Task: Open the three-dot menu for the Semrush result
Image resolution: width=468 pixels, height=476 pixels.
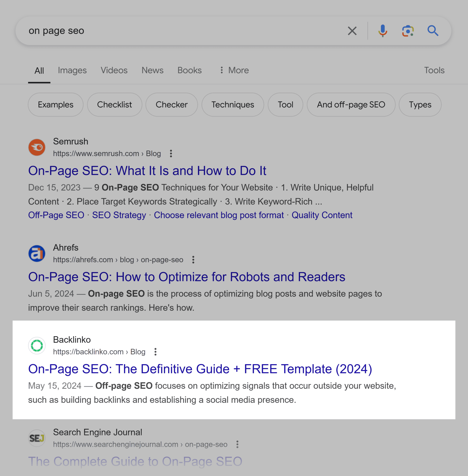Action: [x=171, y=153]
